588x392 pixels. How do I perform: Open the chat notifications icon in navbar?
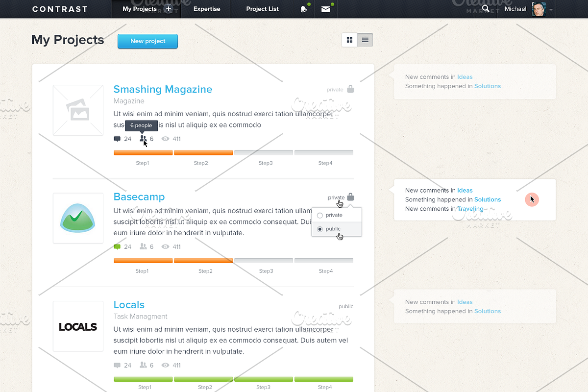click(304, 9)
